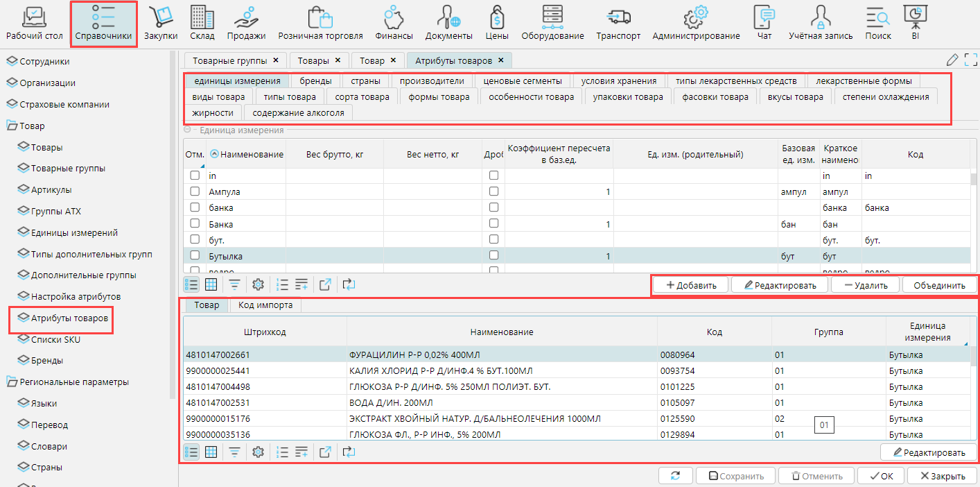
Task: Check the Отм. box for Бутылка row
Action: (x=195, y=256)
